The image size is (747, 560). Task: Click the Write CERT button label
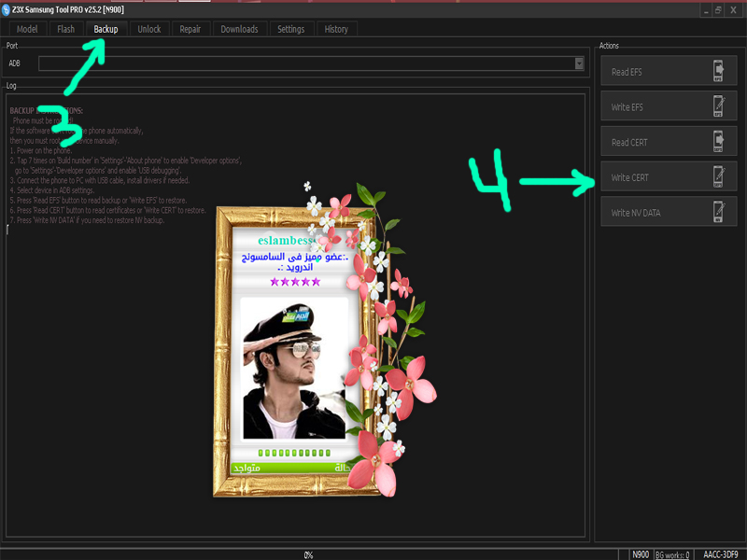pyautogui.click(x=629, y=177)
